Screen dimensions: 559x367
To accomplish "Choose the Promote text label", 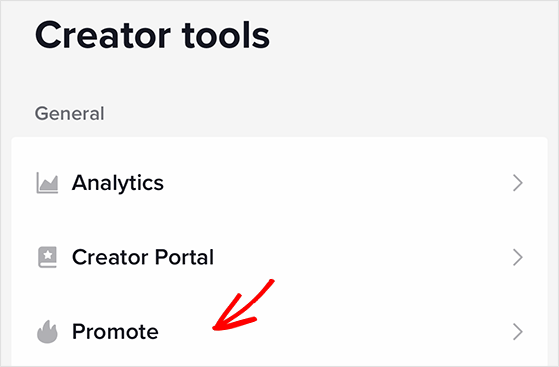I will coord(115,332).
